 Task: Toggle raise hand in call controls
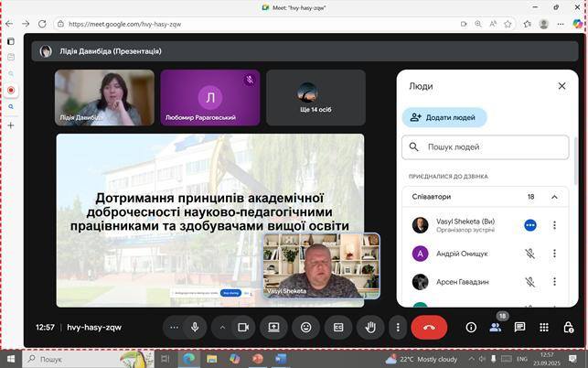click(x=371, y=327)
